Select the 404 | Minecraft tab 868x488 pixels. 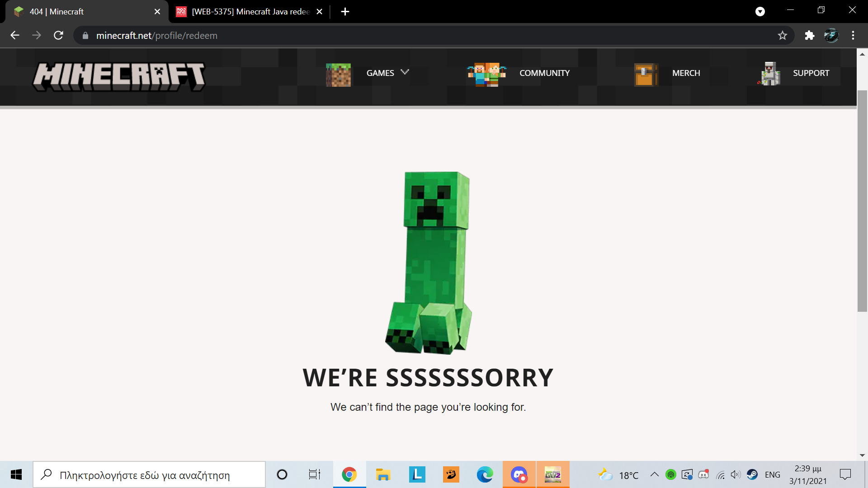click(57, 12)
